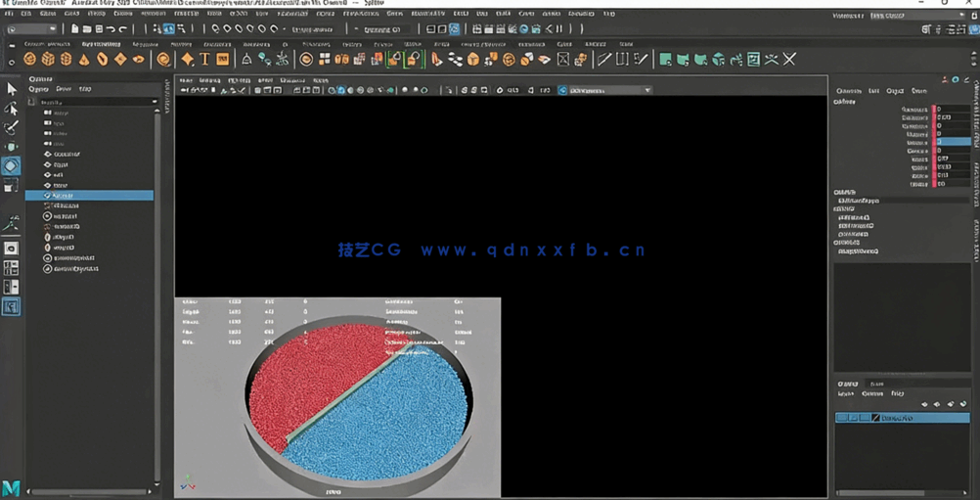The width and height of the screenshot is (980, 500).
Task: Toggle the highlighted blue selection mode in status line
Action: pos(168,29)
